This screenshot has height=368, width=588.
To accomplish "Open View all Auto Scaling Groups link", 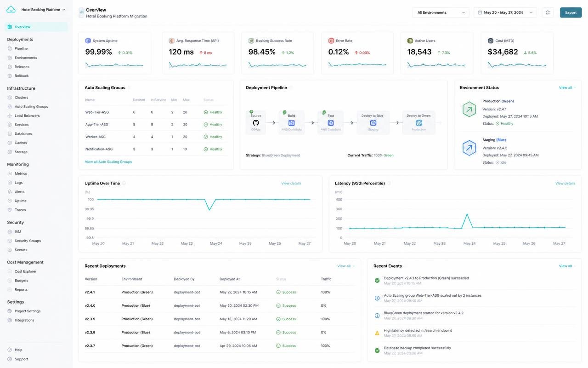I will 108,162.
